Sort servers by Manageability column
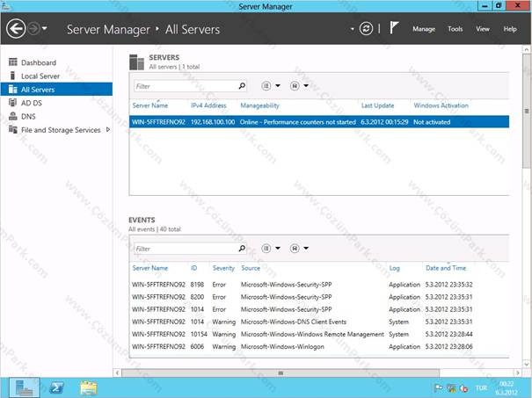Viewport: 532px width, 398px height. [x=259, y=105]
